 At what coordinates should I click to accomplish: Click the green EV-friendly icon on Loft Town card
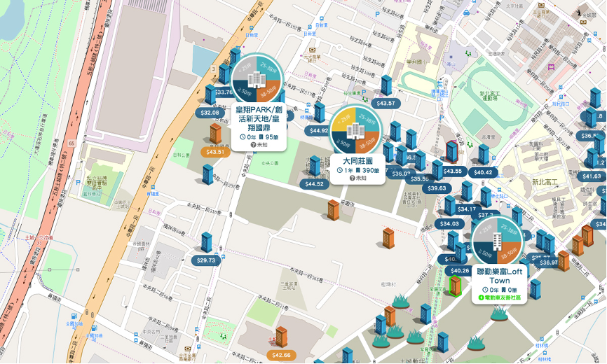click(482, 298)
